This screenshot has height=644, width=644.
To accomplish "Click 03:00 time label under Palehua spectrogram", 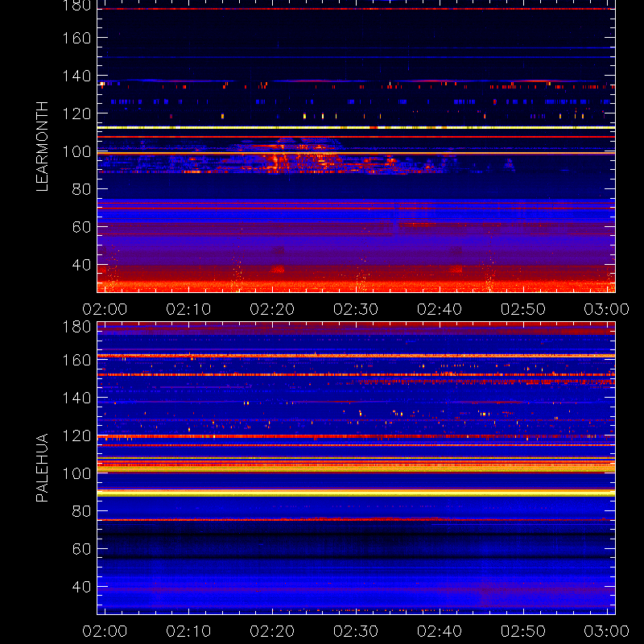I will (x=607, y=631).
